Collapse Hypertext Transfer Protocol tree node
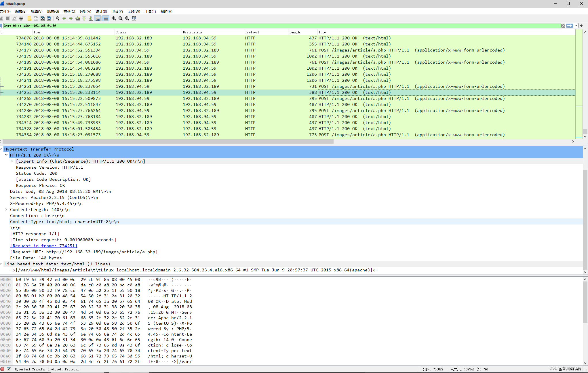588x373 pixels. [1, 149]
